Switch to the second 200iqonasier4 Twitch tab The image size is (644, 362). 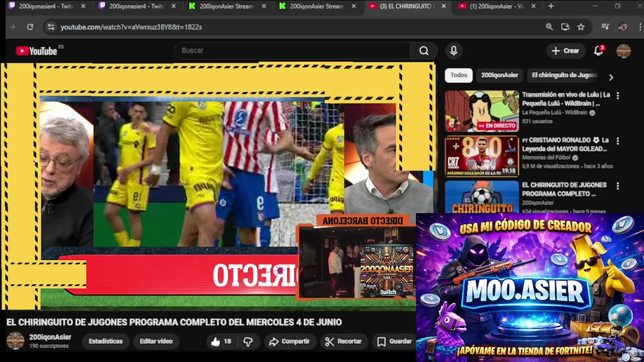137,6
